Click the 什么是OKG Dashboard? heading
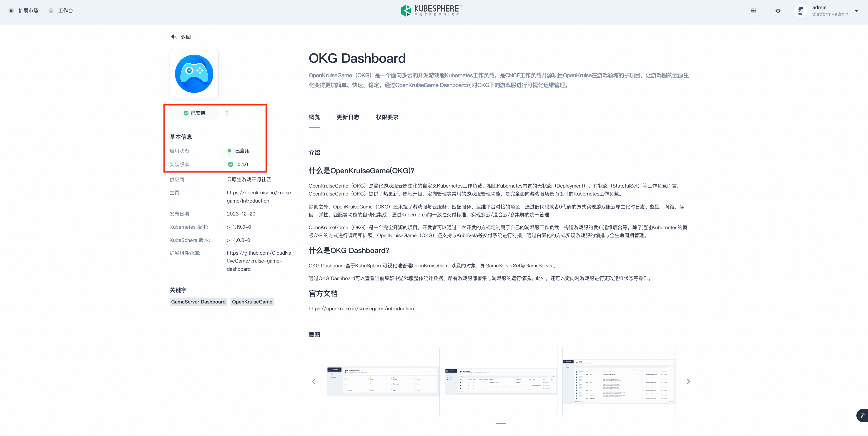The height and width of the screenshot is (436, 868). point(349,250)
